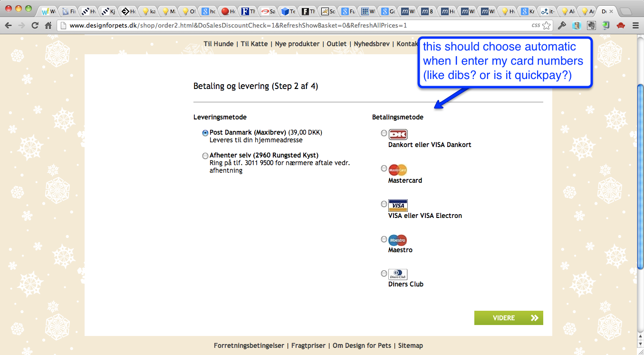Viewport: 644px width, 355px height.
Task: Choose Diners Club as payment method
Action: 384,274
